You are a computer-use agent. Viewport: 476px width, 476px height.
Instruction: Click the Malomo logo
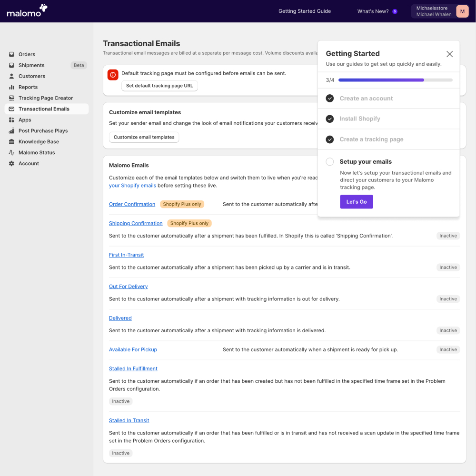27,10
